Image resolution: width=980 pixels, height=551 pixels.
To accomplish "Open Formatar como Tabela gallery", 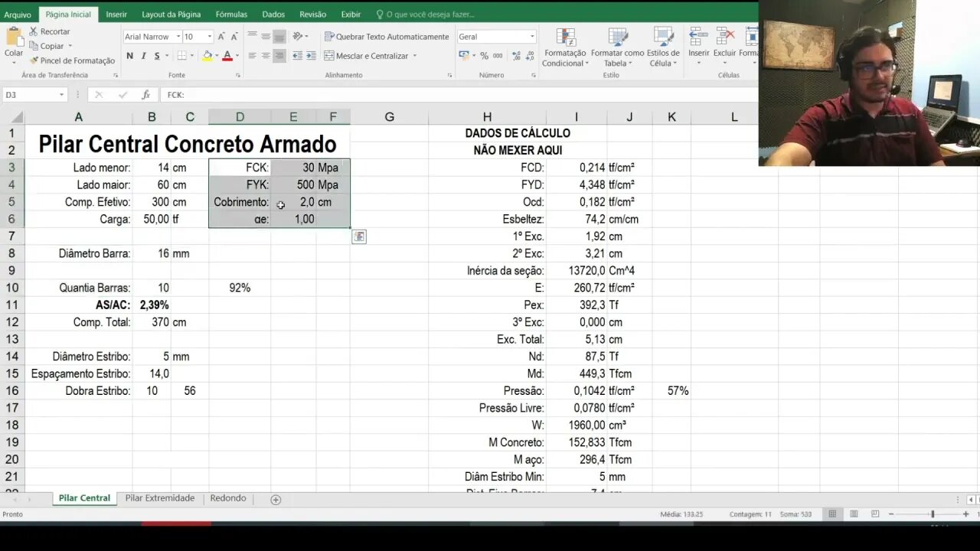I will coord(617,47).
